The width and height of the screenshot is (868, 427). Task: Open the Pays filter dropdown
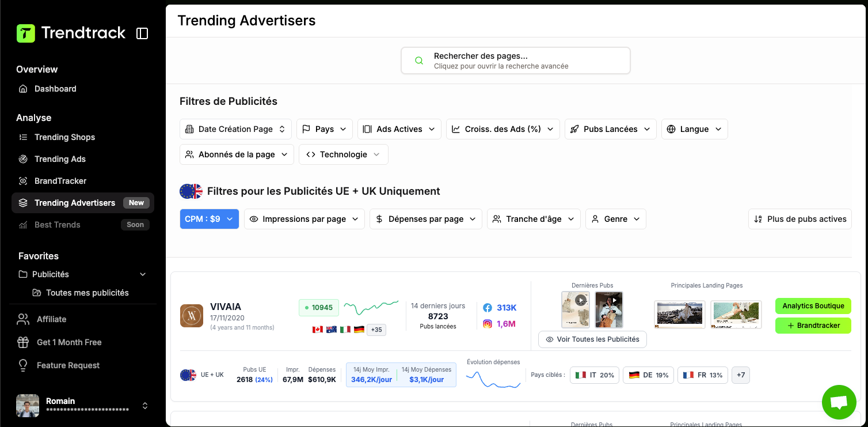324,129
